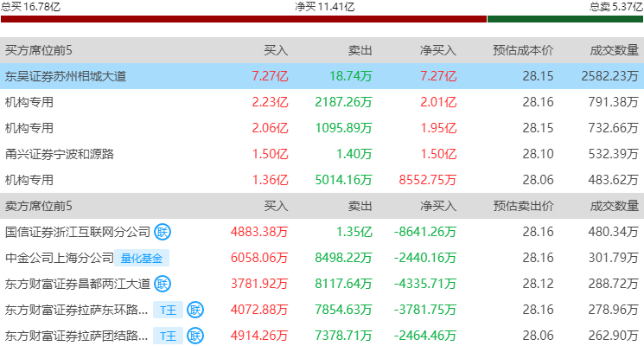Open seat 东方财富证券拉萨团结路

76,336
